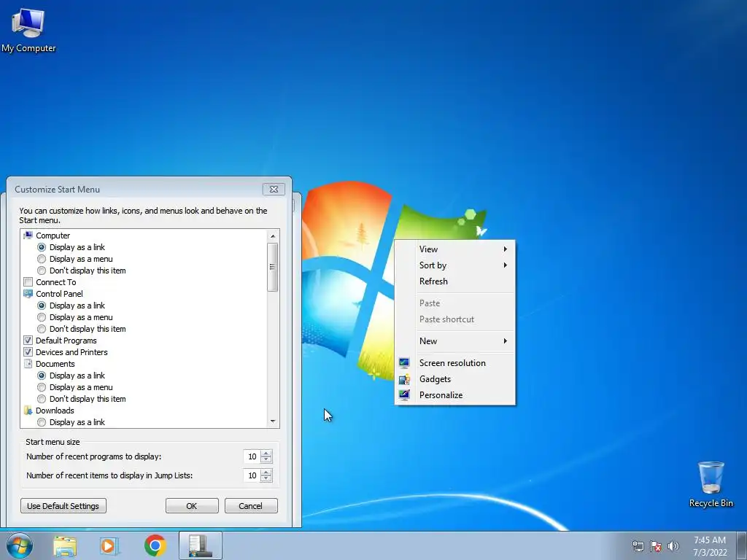
Task: Click the Show desktop button
Action: pos(742,545)
